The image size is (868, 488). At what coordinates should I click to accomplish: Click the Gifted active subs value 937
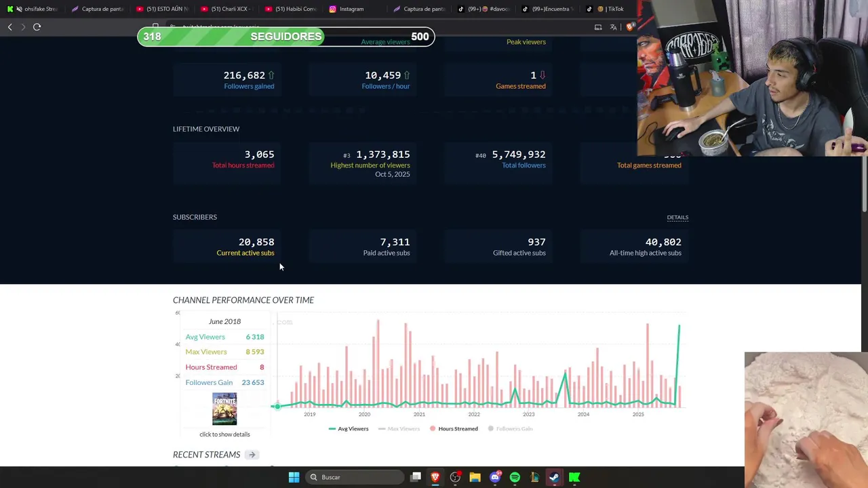point(536,242)
